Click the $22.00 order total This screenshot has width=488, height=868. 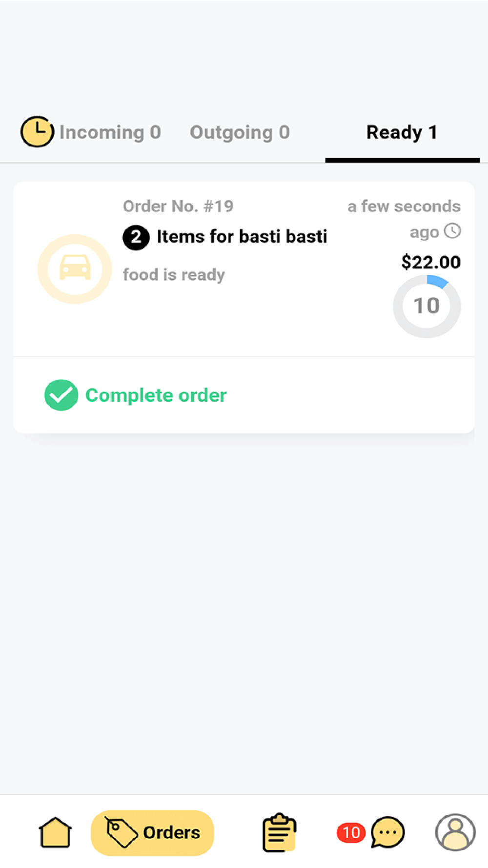click(x=431, y=262)
